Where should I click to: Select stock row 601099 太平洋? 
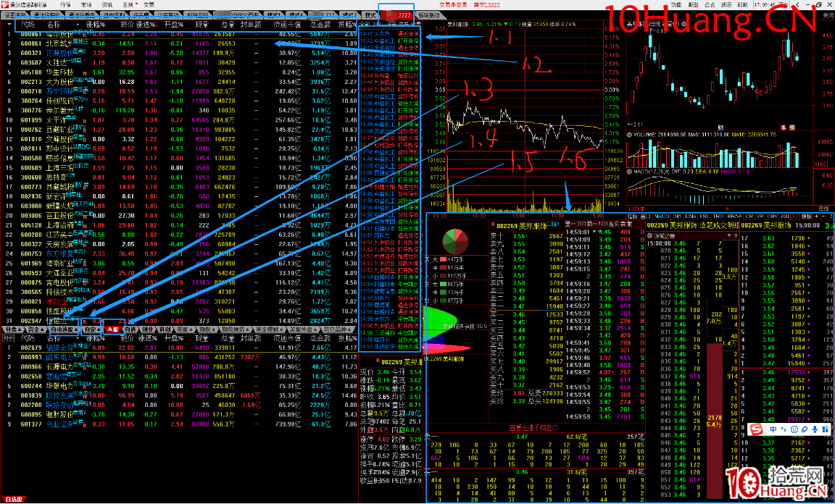[x=180, y=119]
